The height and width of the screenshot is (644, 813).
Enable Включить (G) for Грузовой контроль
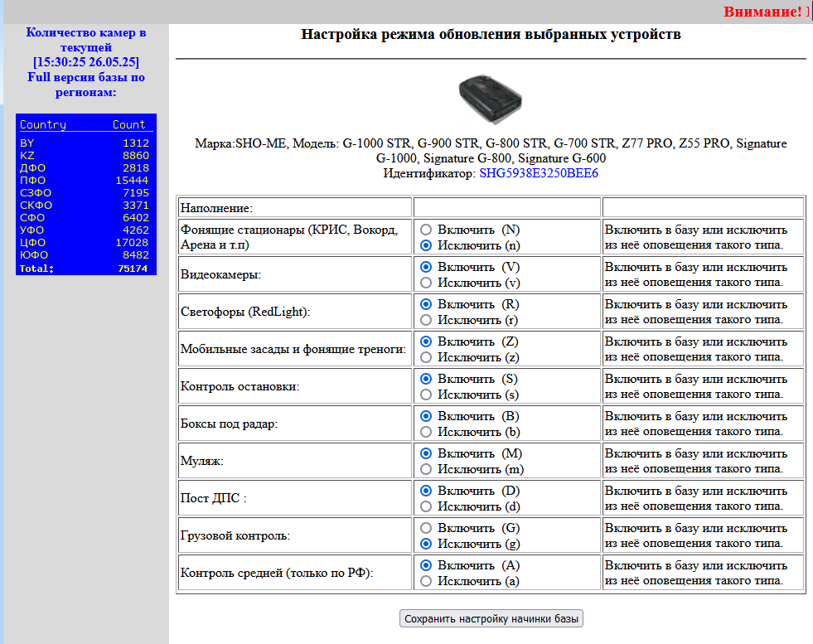coord(426,528)
